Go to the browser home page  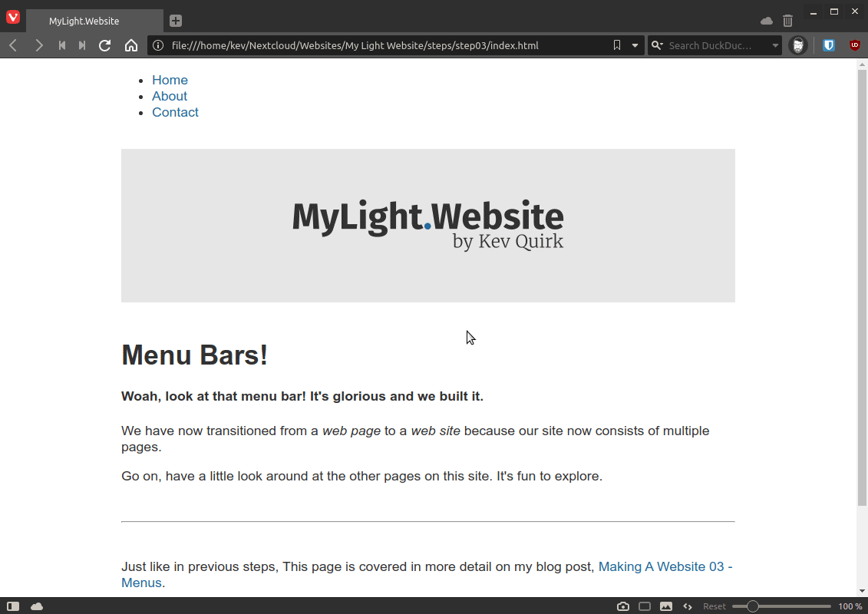(x=131, y=45)
